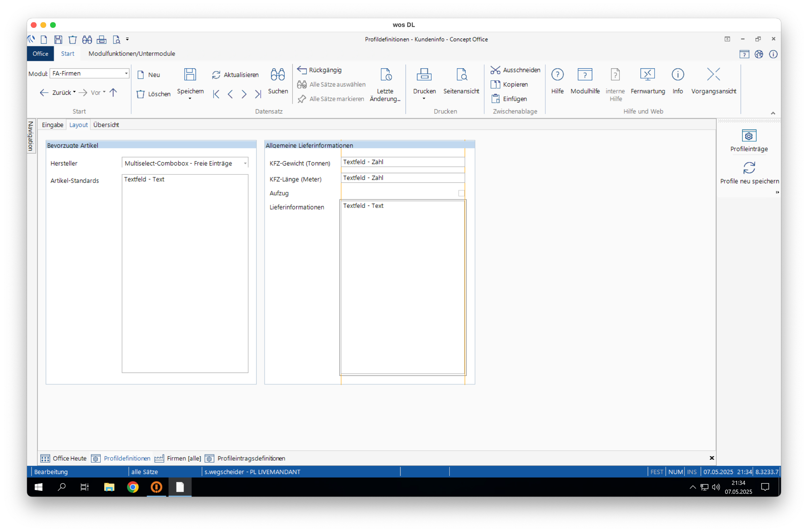The image size is (808, 532).
Task: Go to the previous record
Action: [230, 94]
